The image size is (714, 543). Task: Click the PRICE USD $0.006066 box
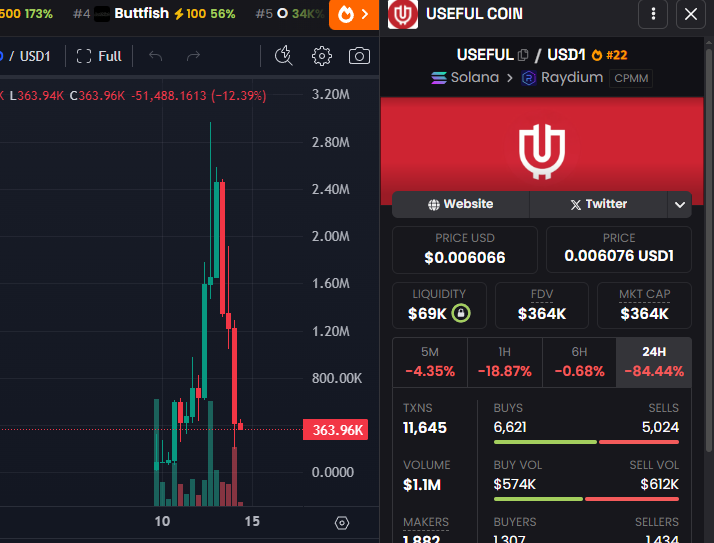[465, 250]
